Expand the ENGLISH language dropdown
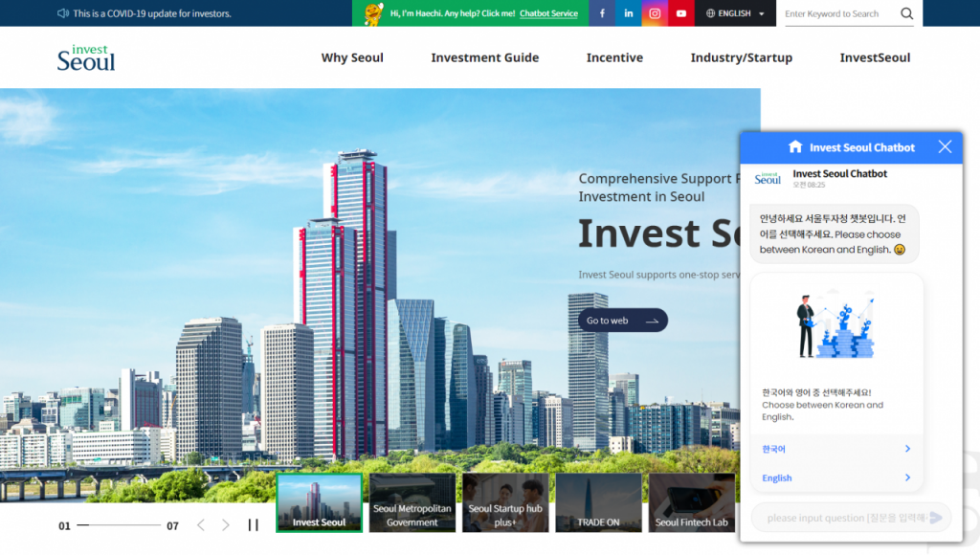Screen dimensions: 980x555 point(735,13)
